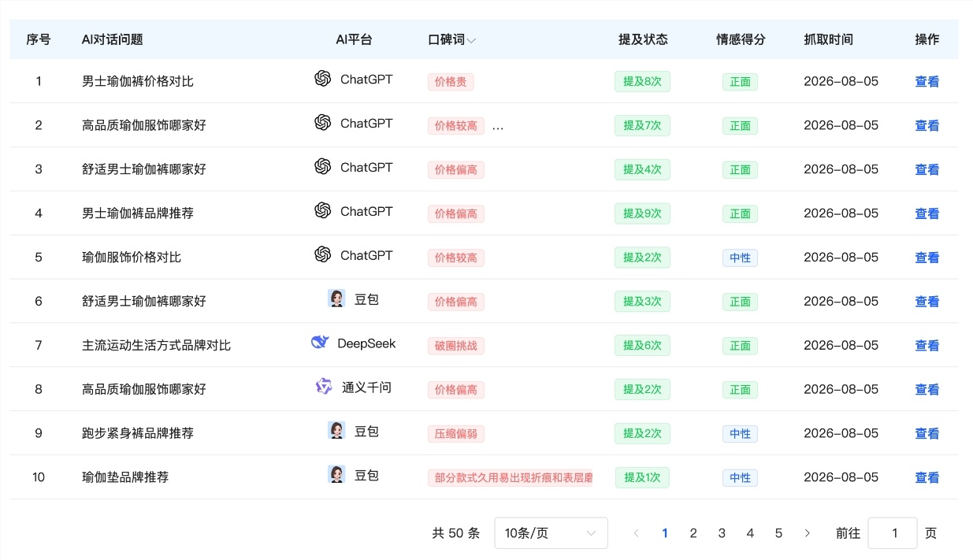
Task: Click the ChatGPT icon in row 3
Action: (322, 167)
